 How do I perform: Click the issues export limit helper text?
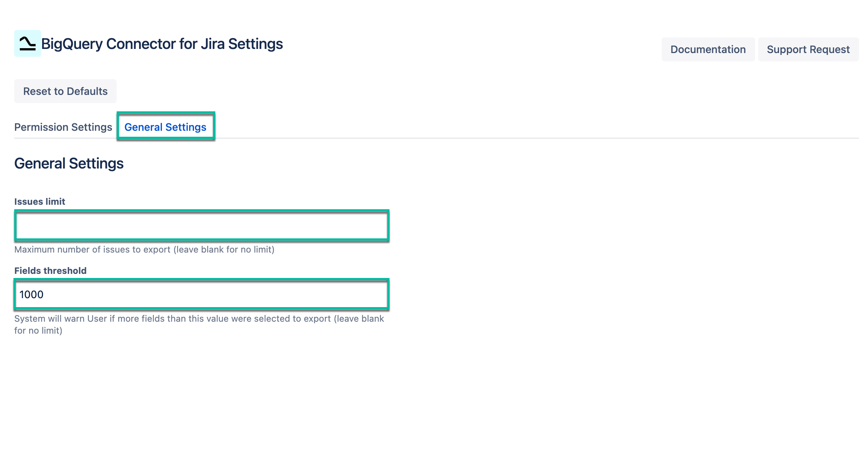[x=144, y=250]
